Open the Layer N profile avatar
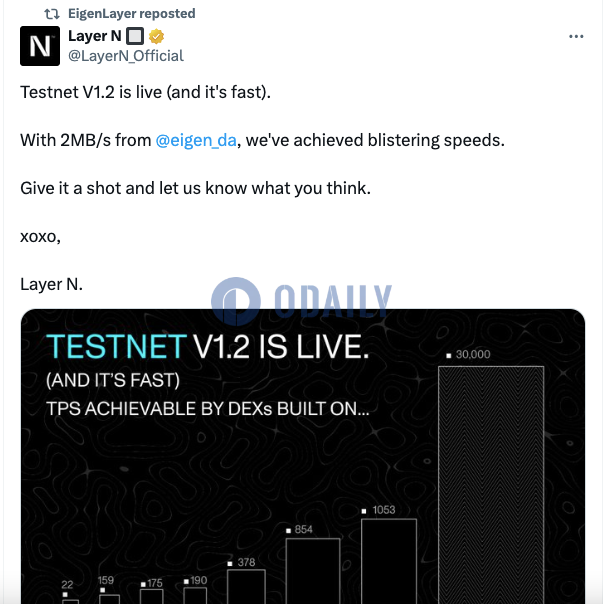603x604 pixels. (x=40, y=46)
